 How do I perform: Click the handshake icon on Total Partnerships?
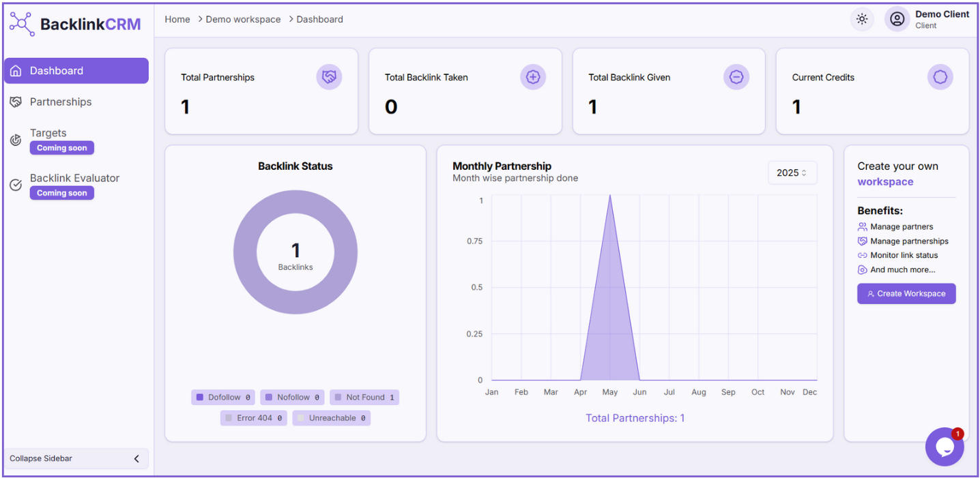329,77
